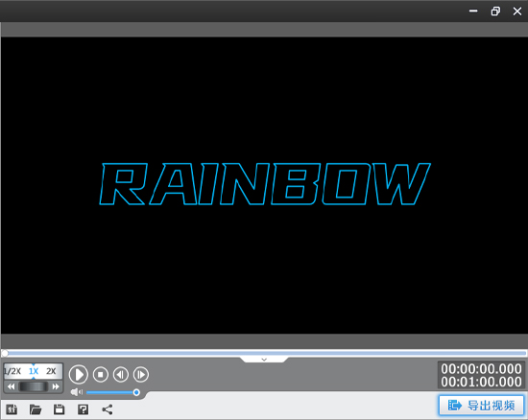Viewport: 528px width, 420px height.
Task: Create a new project with the 新 icon
Action: tap(12, 409)
